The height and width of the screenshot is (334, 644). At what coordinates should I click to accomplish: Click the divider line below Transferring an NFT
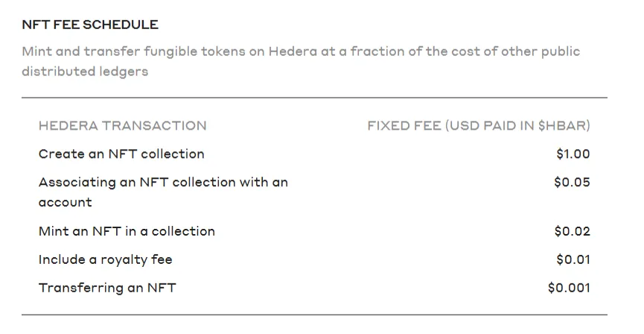coord(314,315)
